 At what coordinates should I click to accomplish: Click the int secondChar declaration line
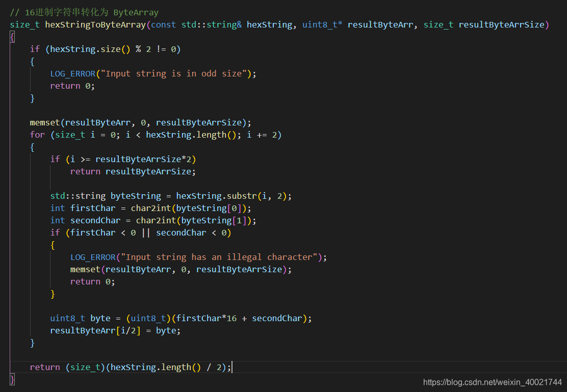(x=153, y=221)
